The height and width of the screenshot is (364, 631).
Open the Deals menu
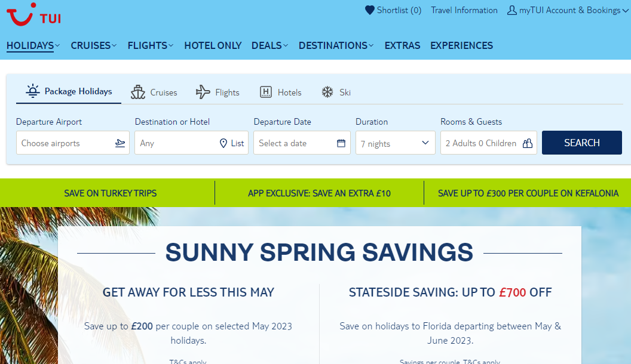tap(269, 45)
